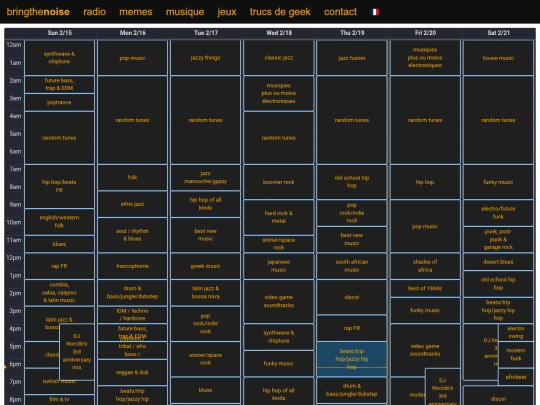This screenshot has width=540, height=405.
Task: Select the Tue 2/17 column header
Action: click(x=206, y=33)
